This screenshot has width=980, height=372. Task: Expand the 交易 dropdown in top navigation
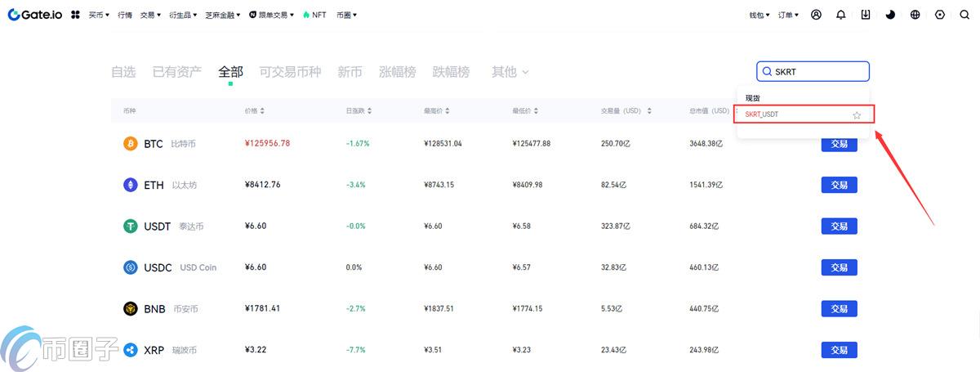(x=150, y=15)
